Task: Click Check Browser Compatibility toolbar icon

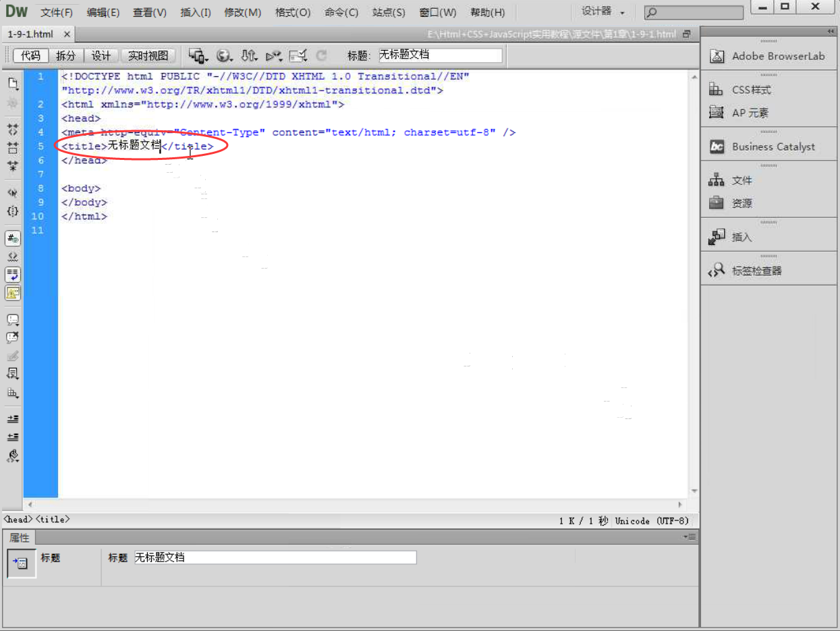Action: tap(298, 56)
